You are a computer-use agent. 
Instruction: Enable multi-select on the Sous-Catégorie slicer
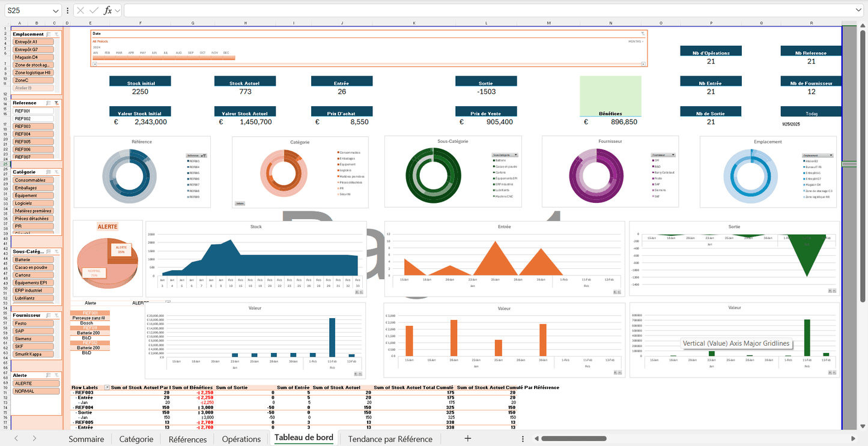coord(49,252)
